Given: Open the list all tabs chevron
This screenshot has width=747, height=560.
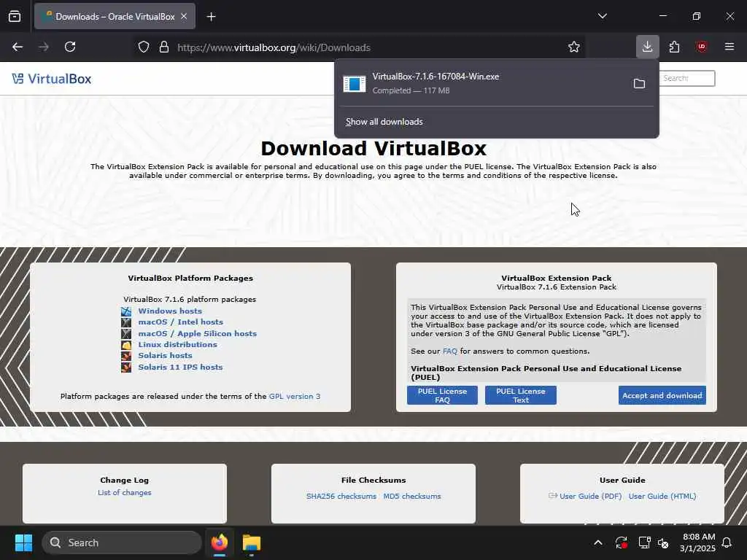Looking at the screenshot, I should tap(602, 16).
